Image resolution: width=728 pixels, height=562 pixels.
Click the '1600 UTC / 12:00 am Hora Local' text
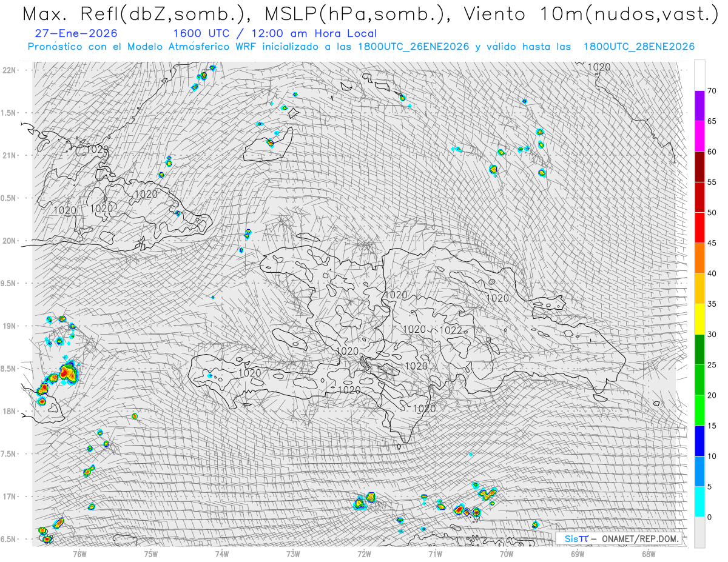275,34
